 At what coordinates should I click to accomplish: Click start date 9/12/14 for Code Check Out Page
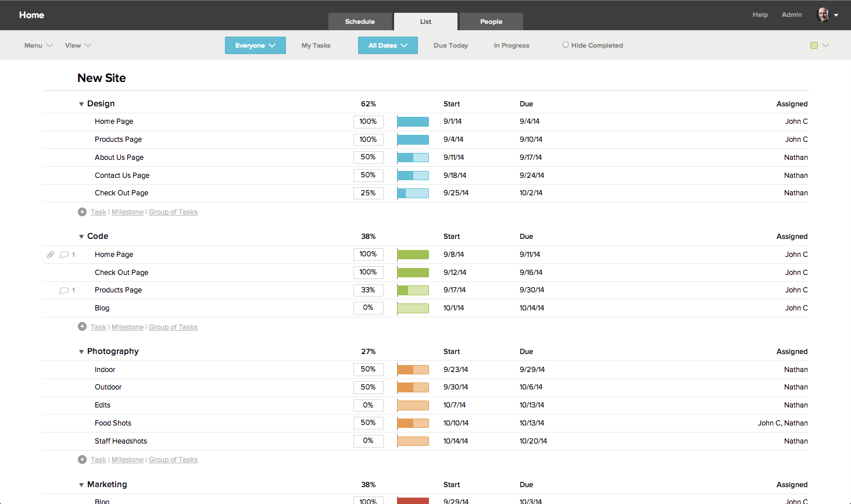click(x=455, y=273)
